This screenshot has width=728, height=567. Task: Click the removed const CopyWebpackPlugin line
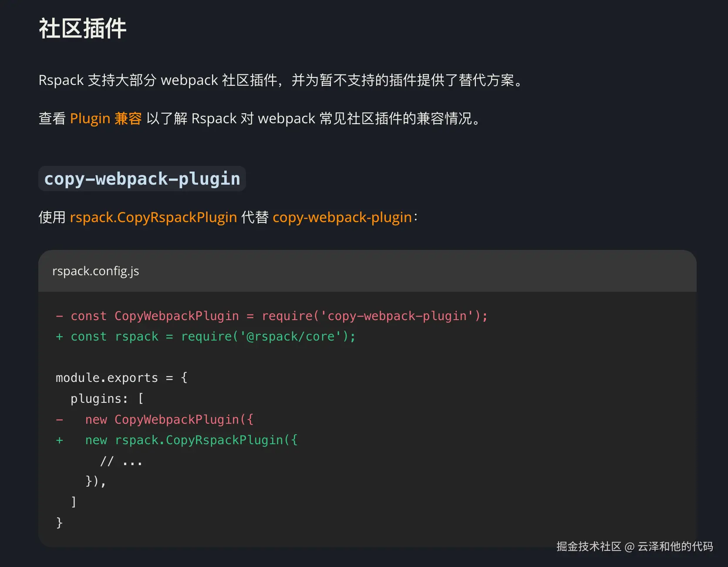coord(279,316)
